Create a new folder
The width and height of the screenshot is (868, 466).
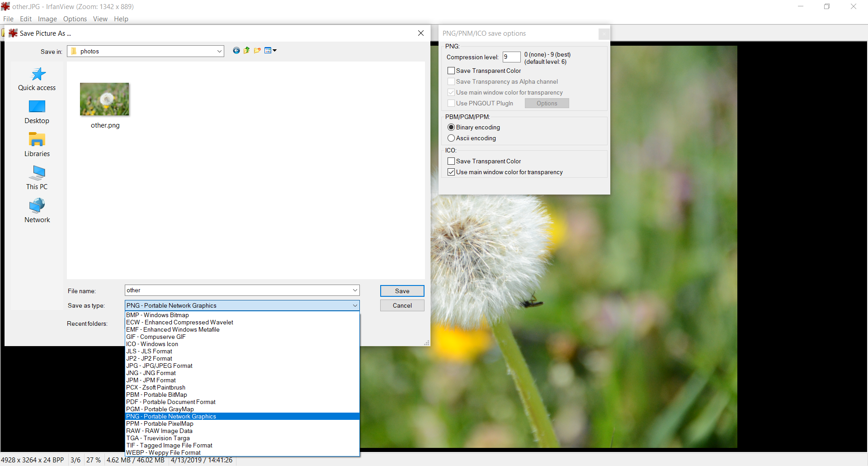(257, 51)
